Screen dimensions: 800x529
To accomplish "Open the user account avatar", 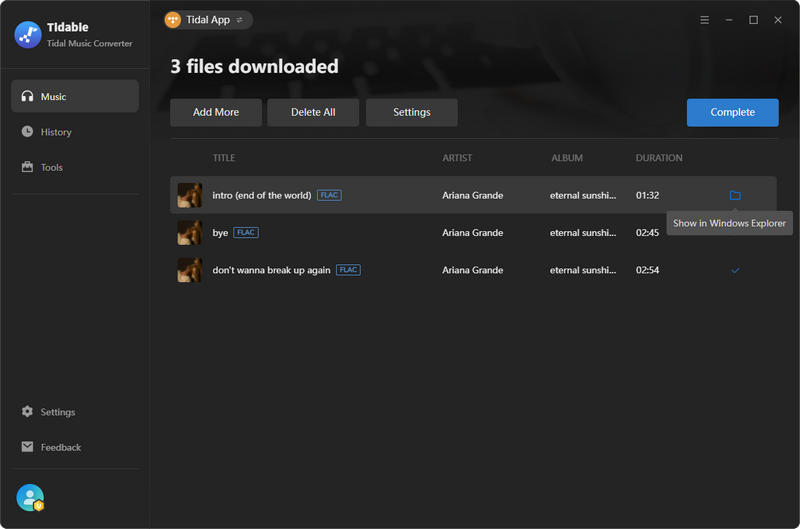I will pos(30,497).
